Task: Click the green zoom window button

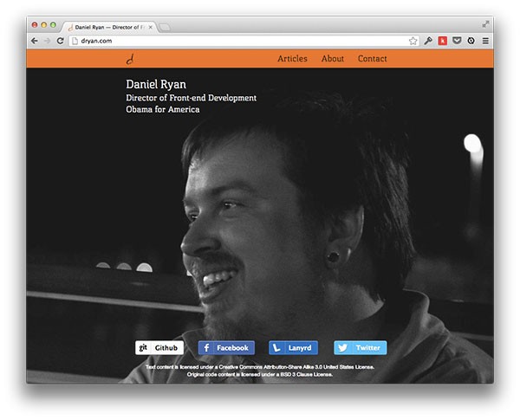Action: click(x=53, y=25)
